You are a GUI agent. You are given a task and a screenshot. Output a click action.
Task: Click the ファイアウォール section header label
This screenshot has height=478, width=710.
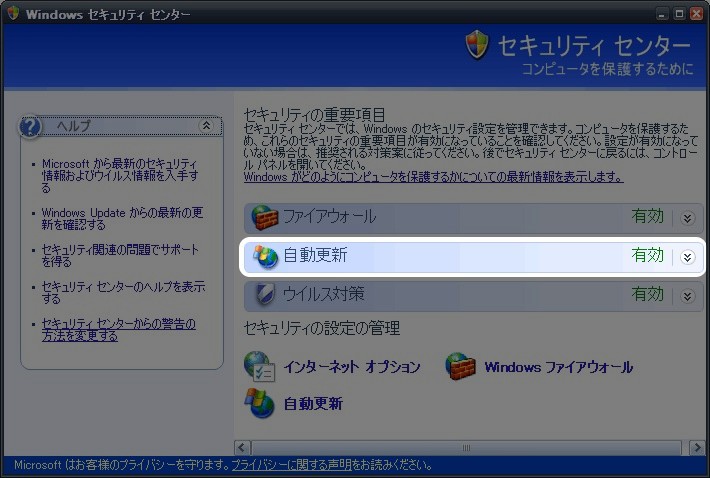(330, 217)
